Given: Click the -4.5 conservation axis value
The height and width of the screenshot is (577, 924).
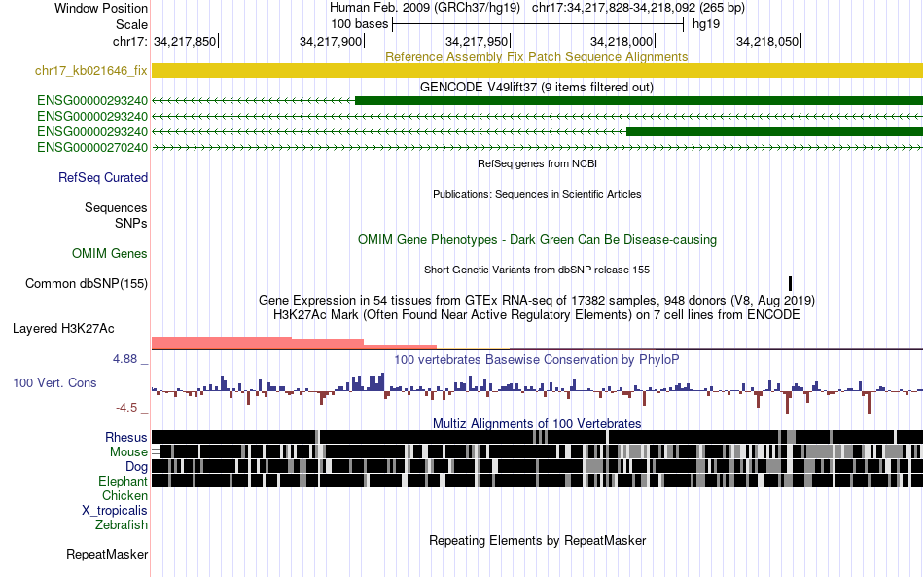Looking at the screenshot, I should coord(126,408).
